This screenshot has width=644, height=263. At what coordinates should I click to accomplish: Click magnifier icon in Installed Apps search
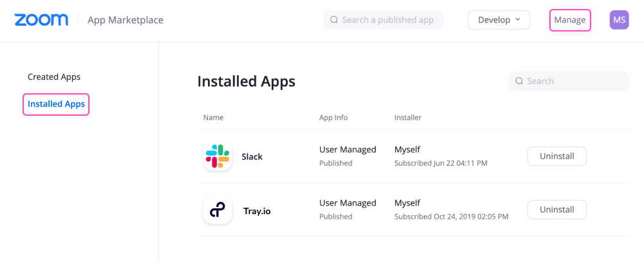click(519, 81)
